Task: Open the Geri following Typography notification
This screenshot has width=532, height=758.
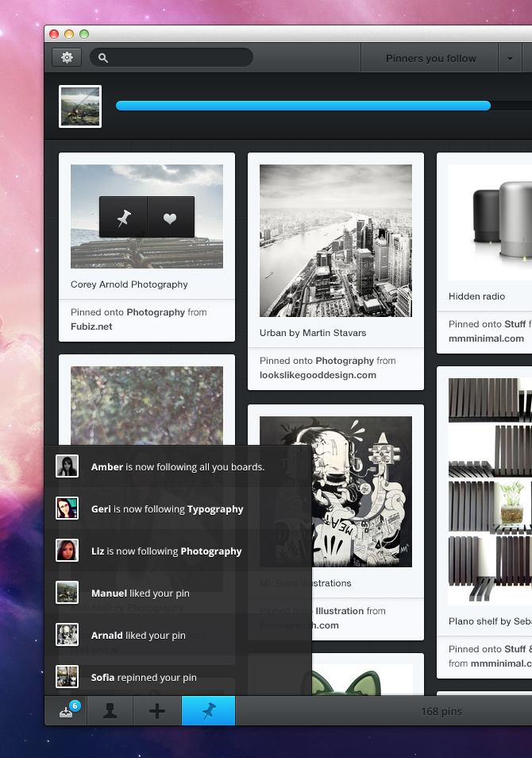Action: coord(178,509)
